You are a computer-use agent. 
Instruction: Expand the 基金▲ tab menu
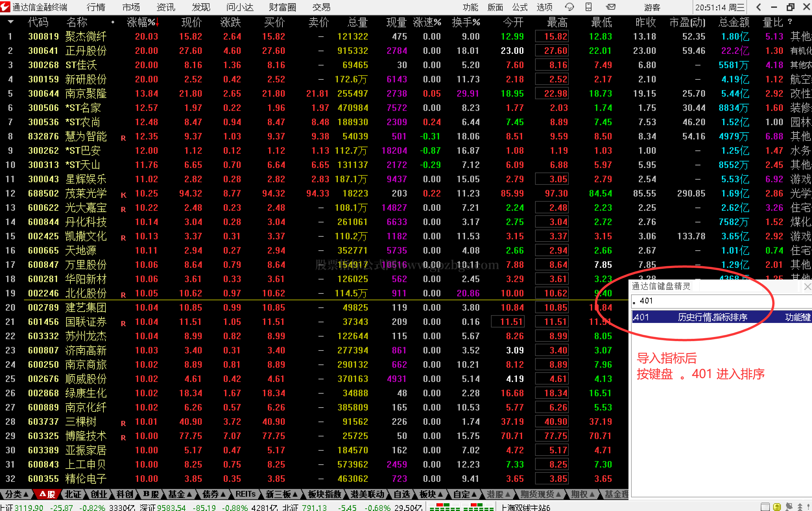point(180,494)
